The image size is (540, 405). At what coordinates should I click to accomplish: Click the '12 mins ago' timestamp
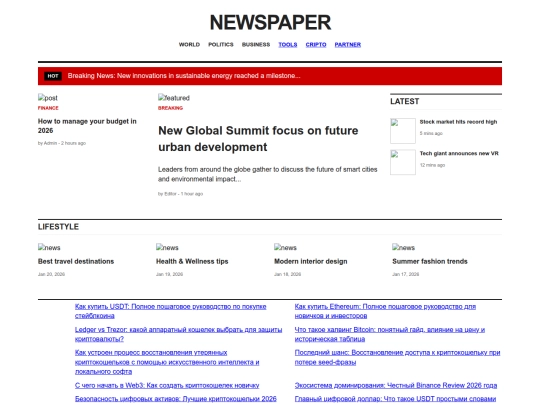[x=432, y=165]
